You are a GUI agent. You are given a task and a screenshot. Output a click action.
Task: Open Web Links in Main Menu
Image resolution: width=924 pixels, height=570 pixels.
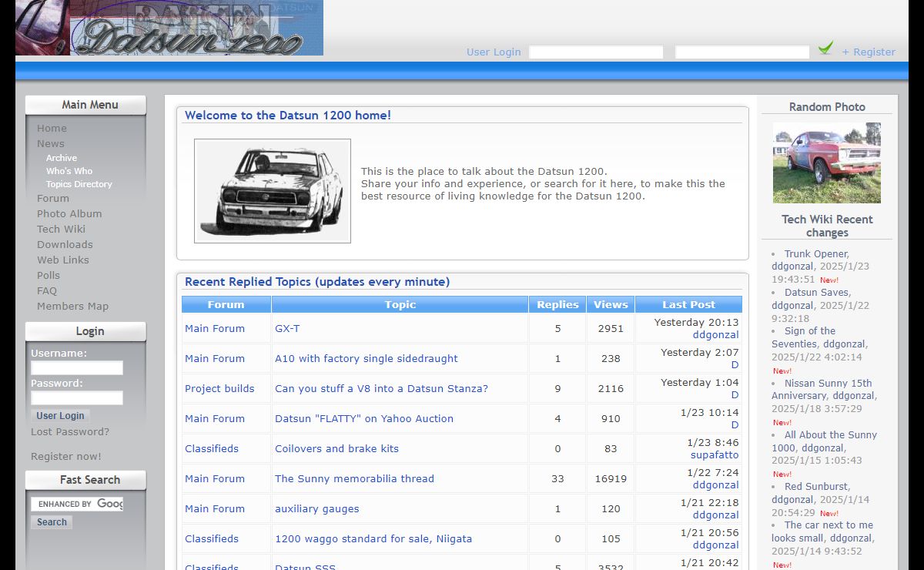[x=63, y=260]
